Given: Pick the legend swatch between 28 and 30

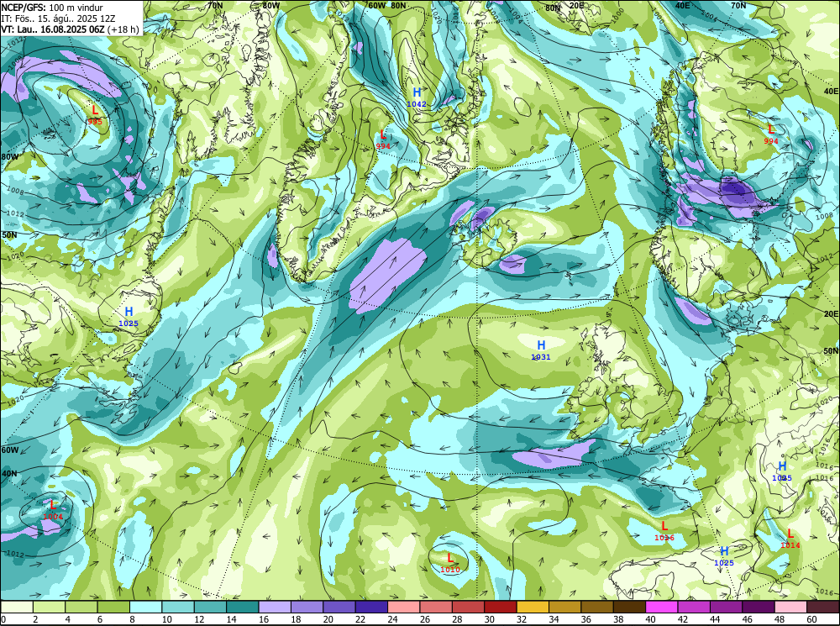Looking at the screenshot, I should 468,607.
